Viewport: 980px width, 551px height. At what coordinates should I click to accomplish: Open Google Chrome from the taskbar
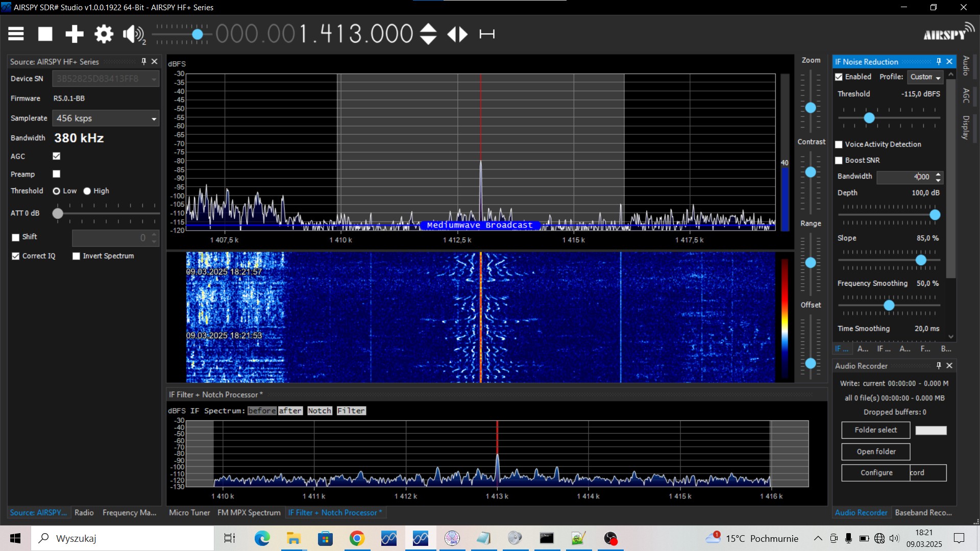click(x=357, y=538)
